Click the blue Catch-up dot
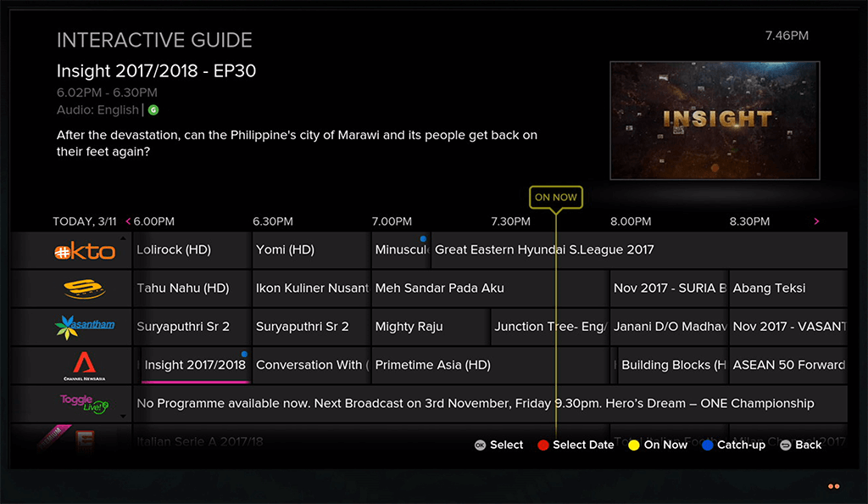Image resolution: width=868 pixels, height=504 pixels. click(707, 445)
